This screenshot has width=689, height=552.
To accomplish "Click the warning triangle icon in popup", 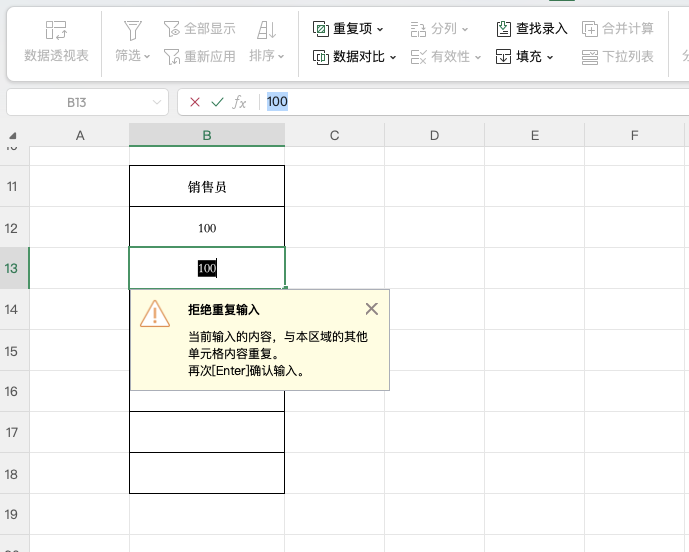I will pos(155,314).
